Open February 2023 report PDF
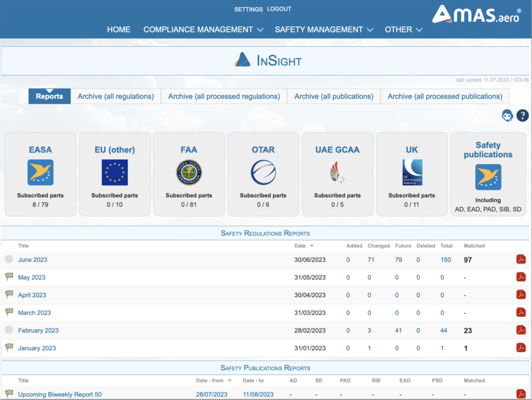Image resolution: width=532 pixels, height=400 pixels. coord(521,330)
